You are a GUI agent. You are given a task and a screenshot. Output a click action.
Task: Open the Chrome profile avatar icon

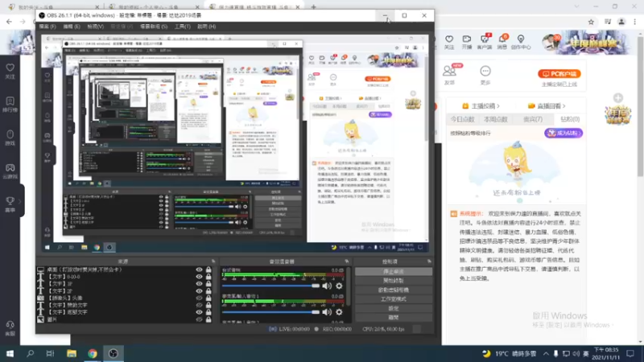click(x=621, y=22)
